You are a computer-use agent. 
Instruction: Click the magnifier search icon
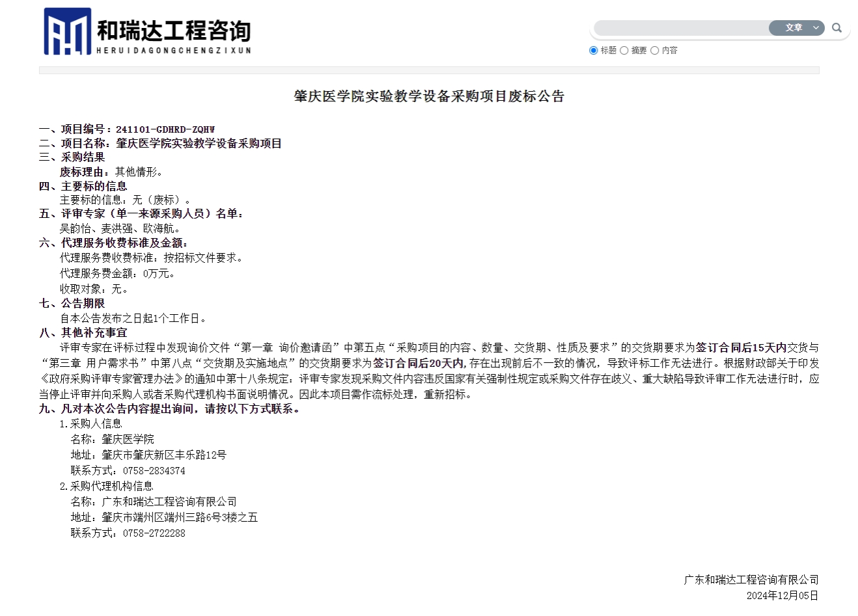(x=837, y=28)
